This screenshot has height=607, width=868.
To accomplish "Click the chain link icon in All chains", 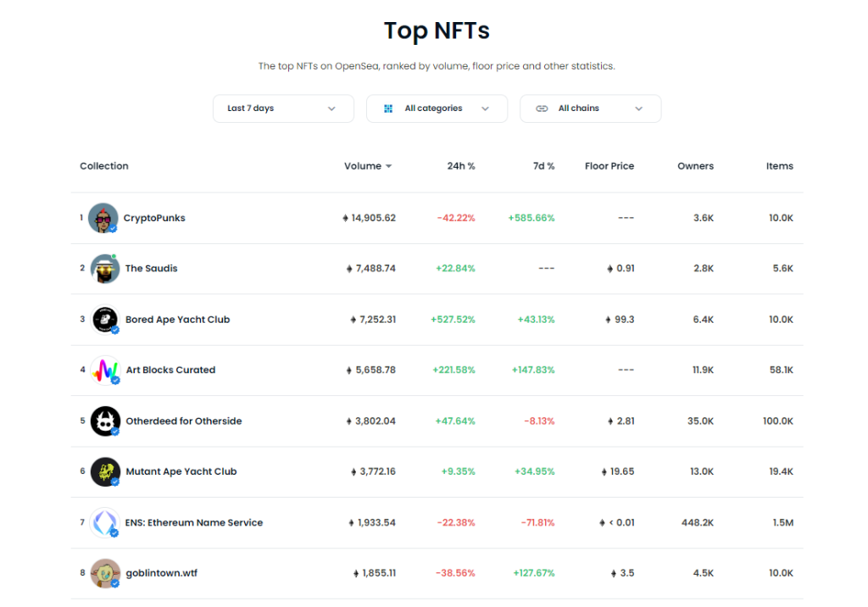I will [542, 109].
